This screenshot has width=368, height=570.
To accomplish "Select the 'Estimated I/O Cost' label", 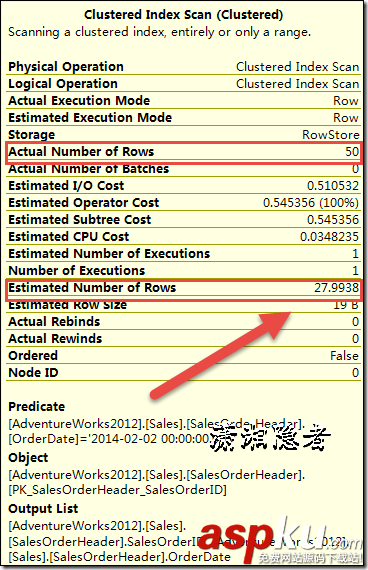I will tap(66, 186).
